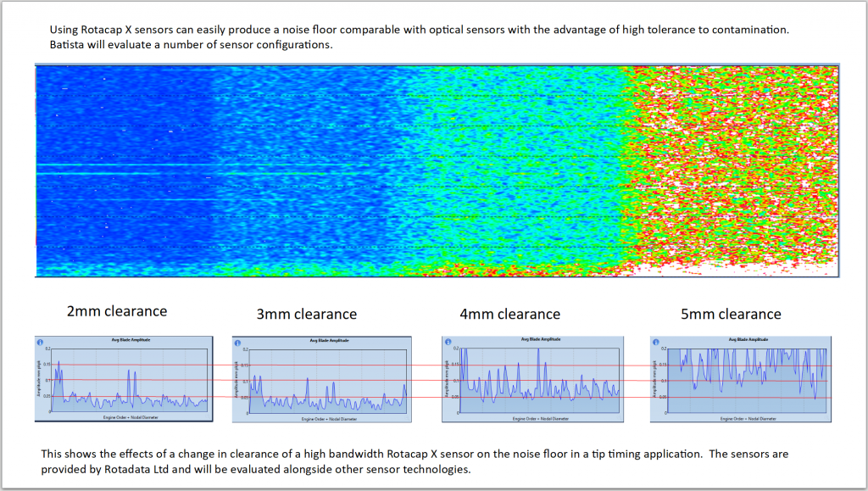Select the 3mm clearance amplitude chart
The height and width of the screenshot is (491, 868).
point(322,382)
